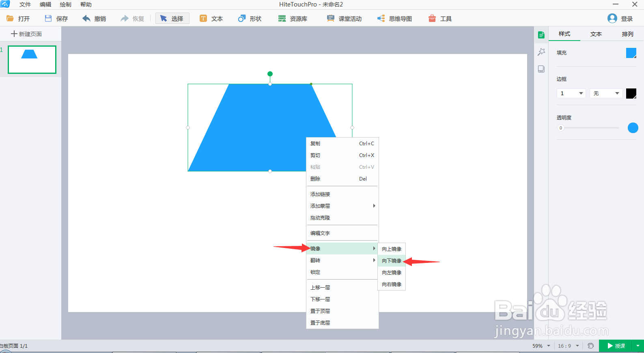The image size is (644, 353).
Task: Choose 复制 in context menu
Action: (342, 143)
